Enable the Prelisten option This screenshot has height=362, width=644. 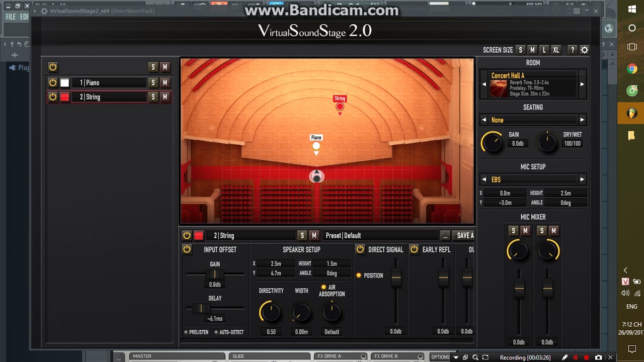(186, 332)
